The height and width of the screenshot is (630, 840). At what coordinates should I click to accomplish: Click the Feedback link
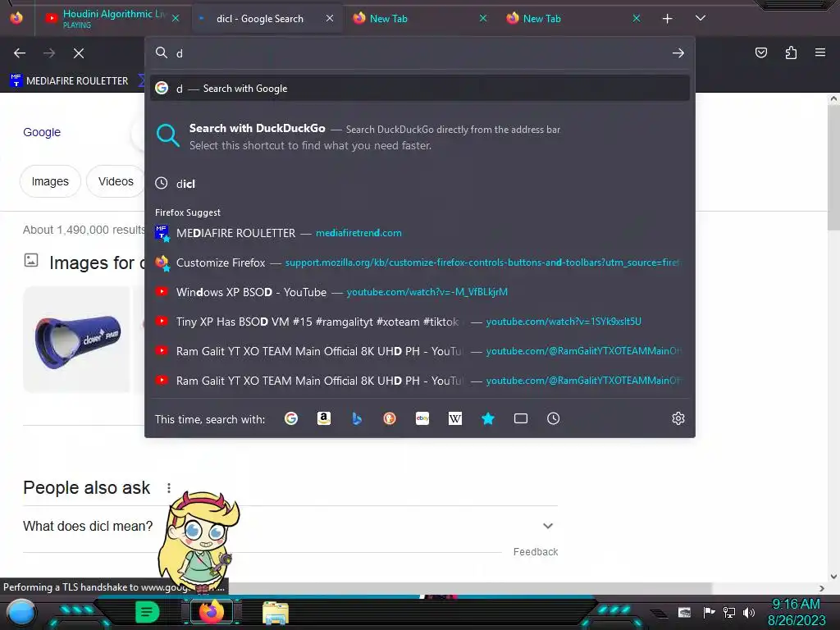pos(535,552)
